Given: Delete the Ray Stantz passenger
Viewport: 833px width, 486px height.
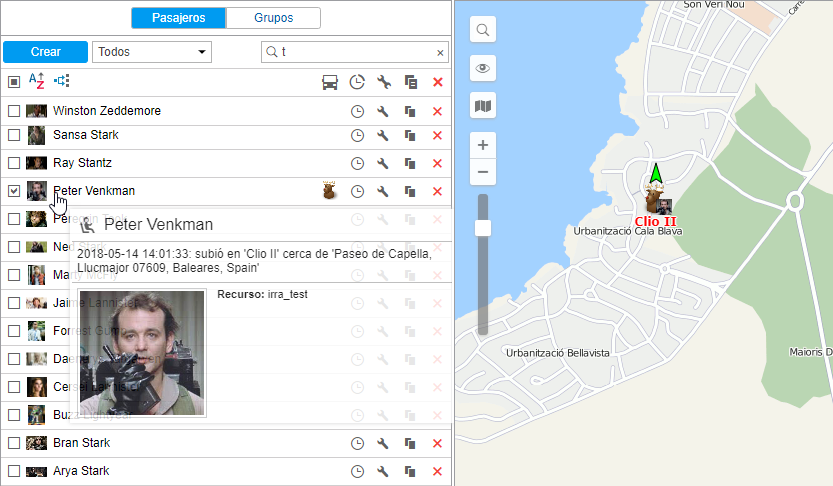Looking at the screenshot, I should (x=437, y=164).
